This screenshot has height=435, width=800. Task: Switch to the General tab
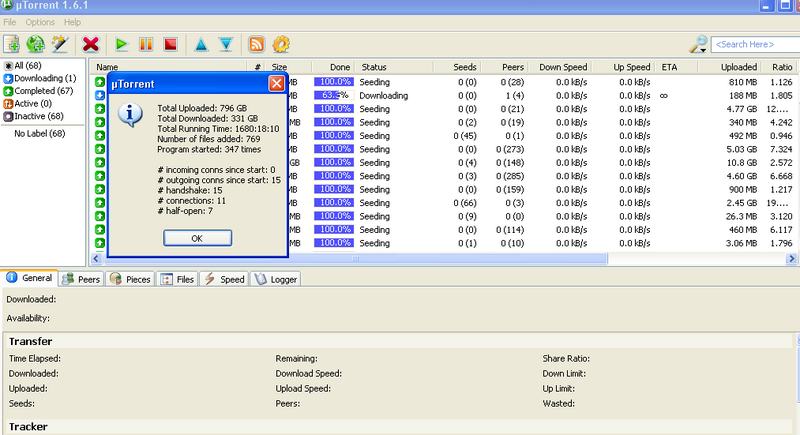tap(30, 278)
